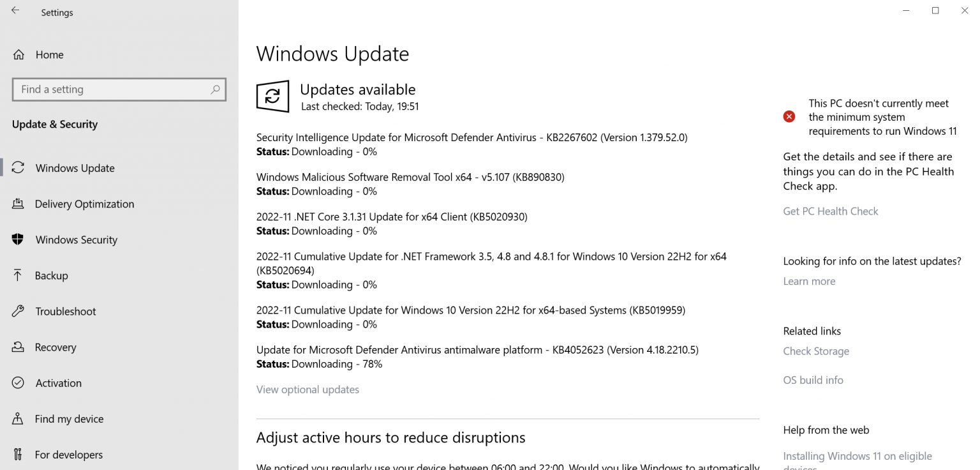980x470 pixels.
Task: Click the Troubleshoot wrench icon
Action: coord(19,311)
